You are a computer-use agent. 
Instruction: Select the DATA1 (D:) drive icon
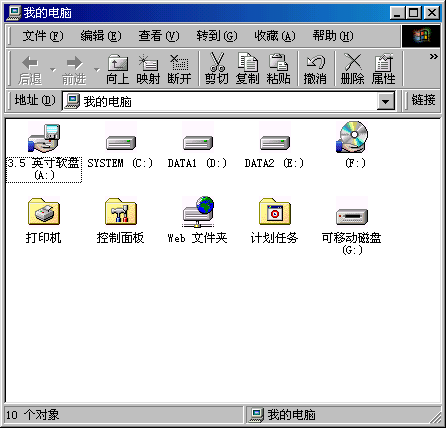coord(198,143)
